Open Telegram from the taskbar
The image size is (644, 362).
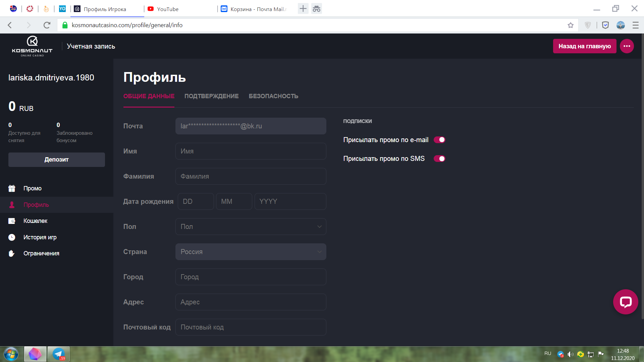(59, 354)
